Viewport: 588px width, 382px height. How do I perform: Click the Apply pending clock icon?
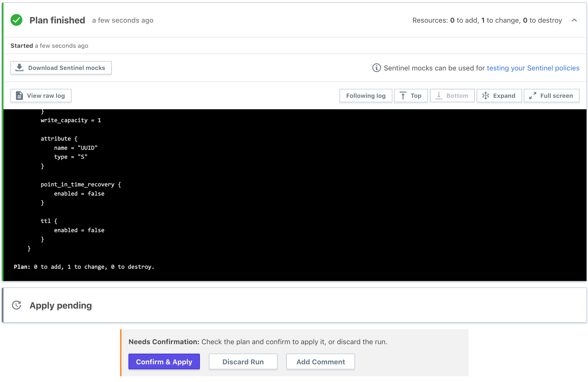[16, 305]
